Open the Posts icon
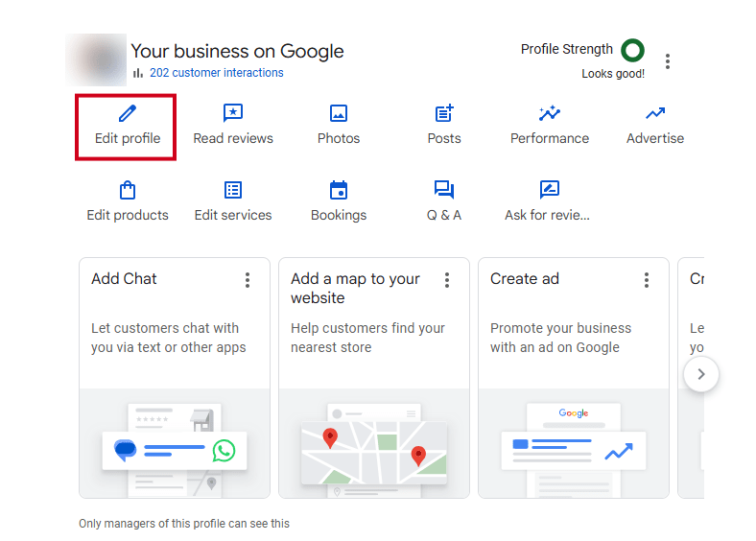The image size is (756, 541). pos(444,113)
